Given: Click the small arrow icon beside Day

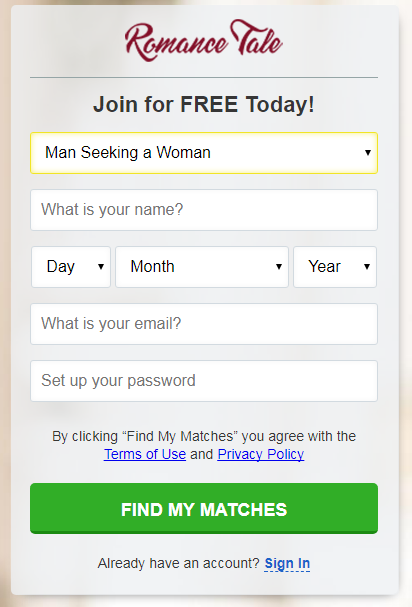Looking at the screenshot, I should (101, 266).
